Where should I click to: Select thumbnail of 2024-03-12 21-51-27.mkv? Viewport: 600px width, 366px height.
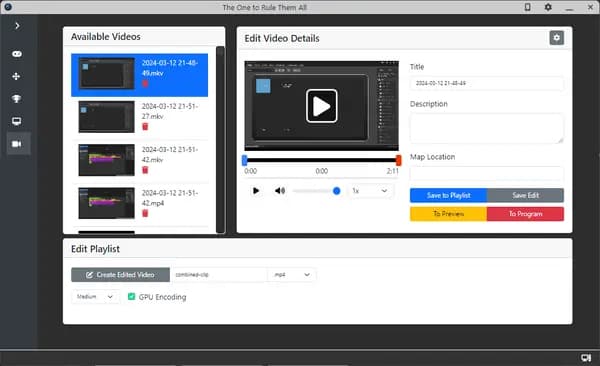(x=106, y=117)
